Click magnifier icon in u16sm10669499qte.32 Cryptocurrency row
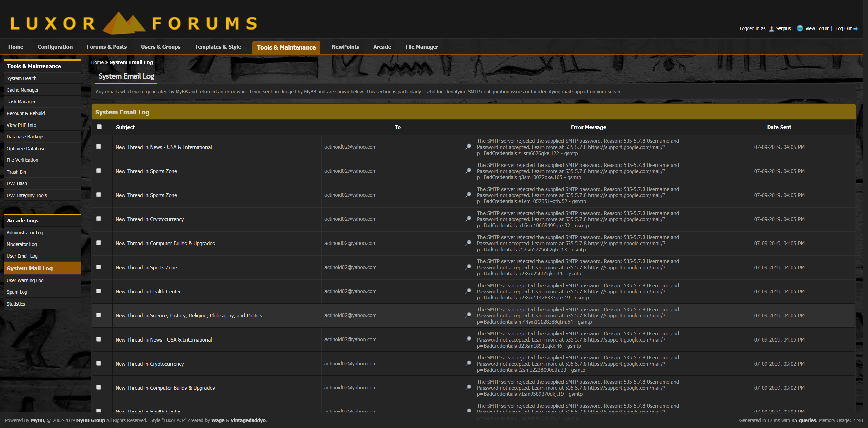868x428 pixels. [468, 219]
